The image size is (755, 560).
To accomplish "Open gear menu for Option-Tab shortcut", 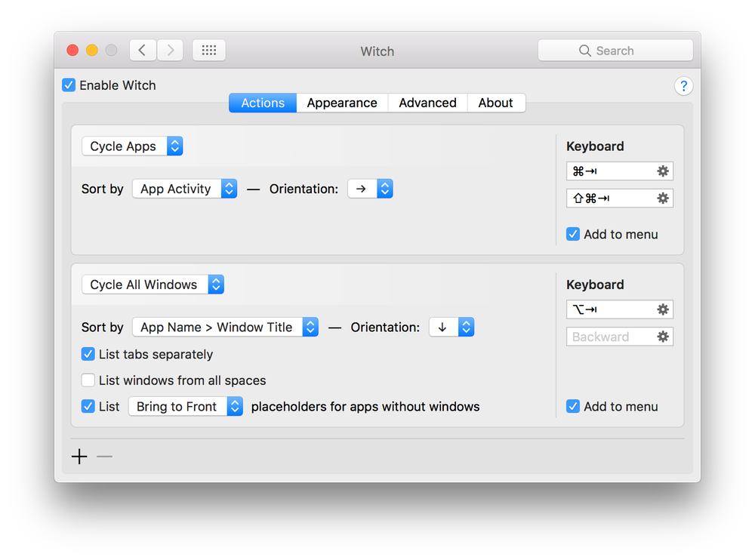I will pos(663,309).
